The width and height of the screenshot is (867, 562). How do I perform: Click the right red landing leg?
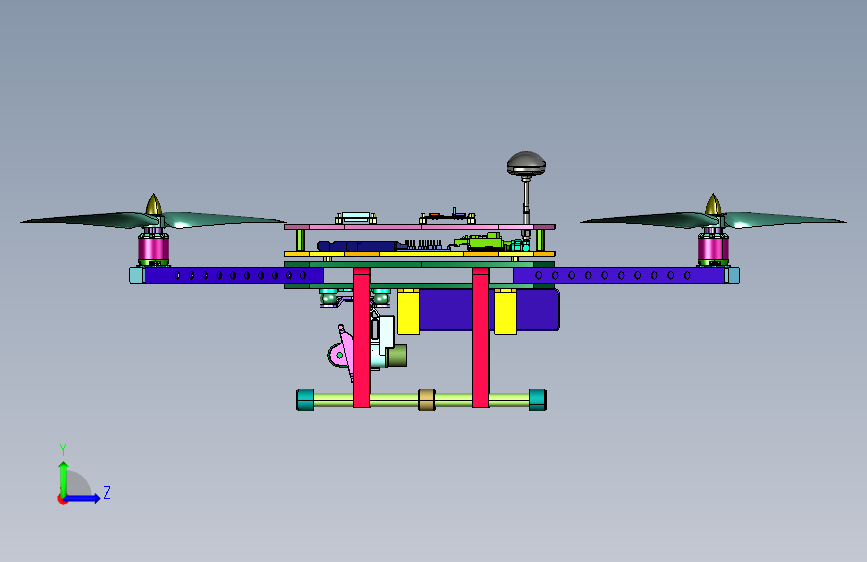pyautogui.click(x=480, y=337)
